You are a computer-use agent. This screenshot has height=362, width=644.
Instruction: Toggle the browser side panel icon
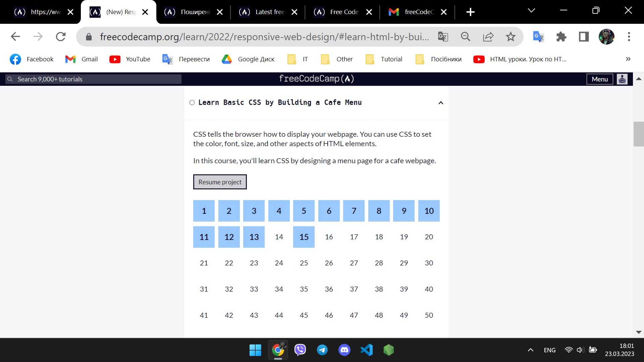[x=584, y=37]
